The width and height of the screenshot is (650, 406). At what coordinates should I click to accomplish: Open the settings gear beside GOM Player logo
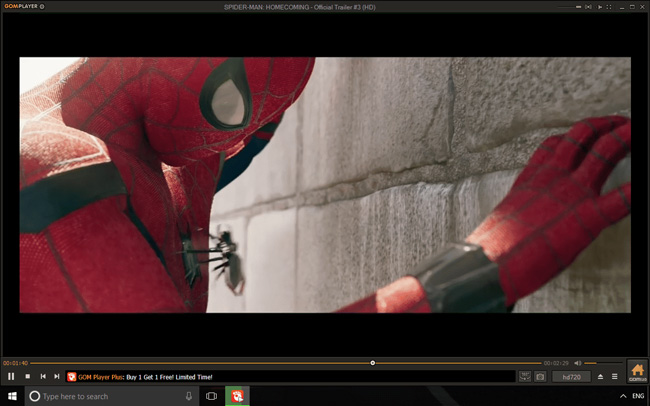(x=42, y=6)
